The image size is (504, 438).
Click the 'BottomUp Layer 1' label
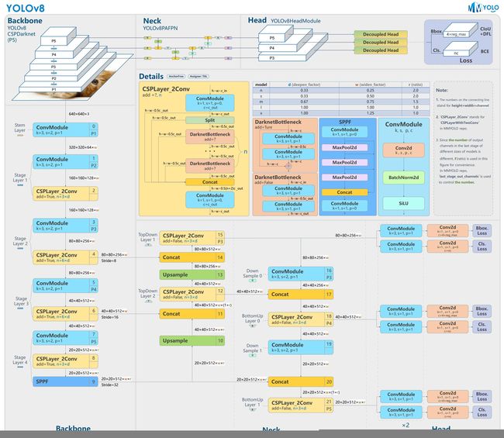coord(252,402)
